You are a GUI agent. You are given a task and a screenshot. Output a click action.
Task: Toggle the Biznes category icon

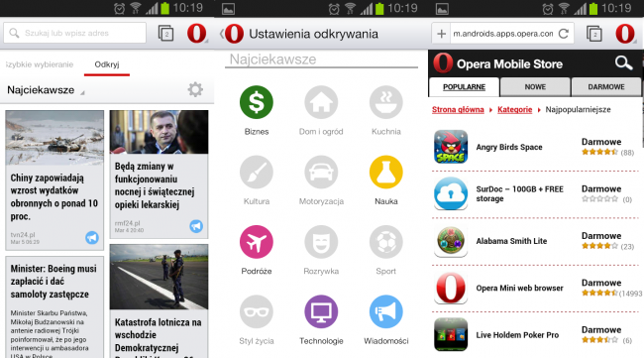coord(257,102)
